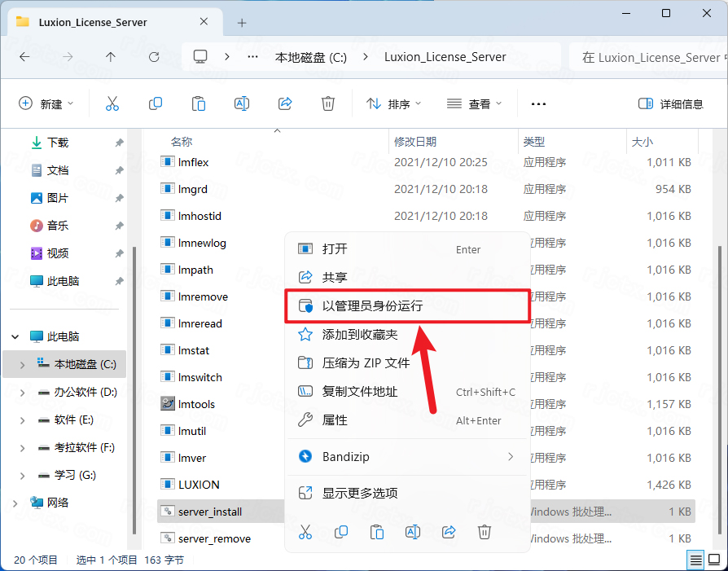Image resolution: width=728 pixels, height=571 pixels.
Task: Expand the 网络 tree node
Action: (15, 503)
